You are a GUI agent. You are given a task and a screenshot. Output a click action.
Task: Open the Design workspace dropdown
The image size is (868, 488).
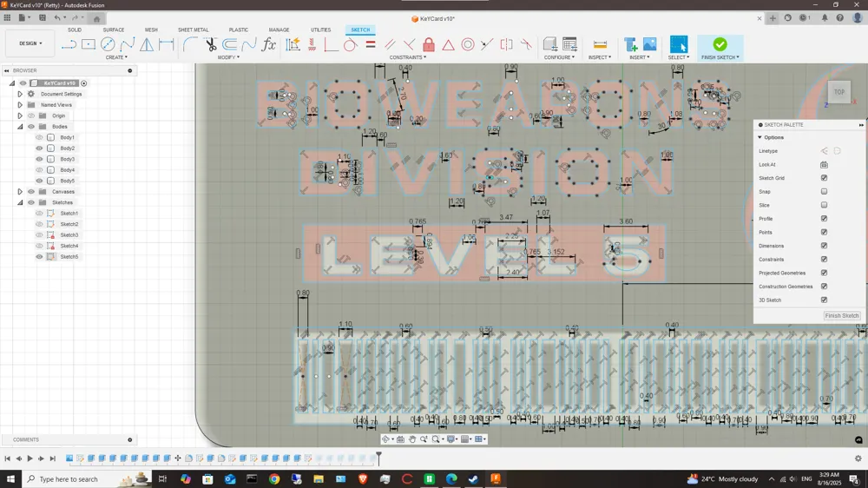[30, 43]
